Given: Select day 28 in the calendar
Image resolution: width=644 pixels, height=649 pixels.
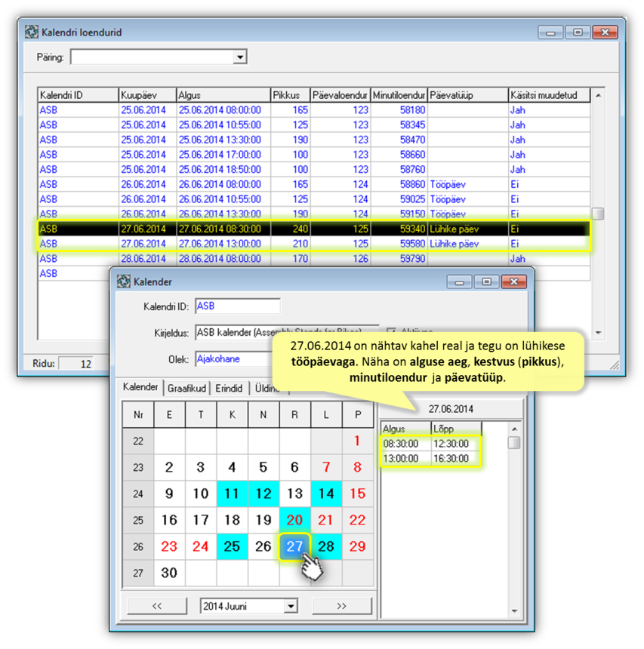Looking at the screenshot, I should [x=326, y=546].
